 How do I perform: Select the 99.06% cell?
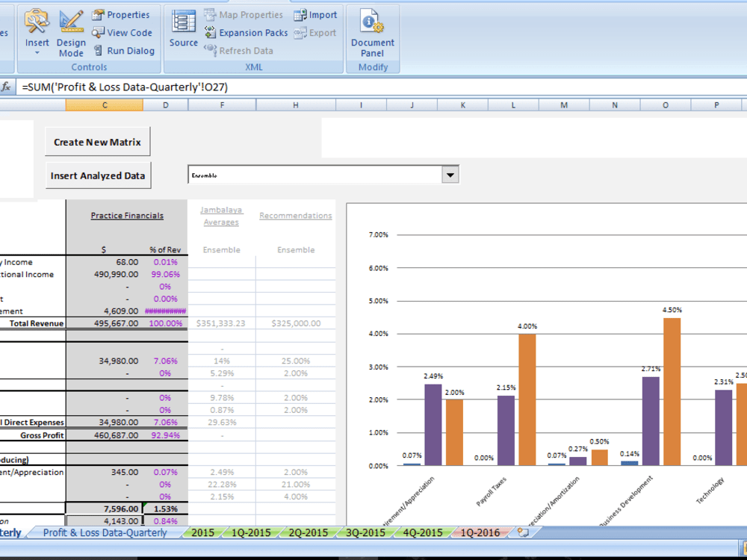point(165,274)
